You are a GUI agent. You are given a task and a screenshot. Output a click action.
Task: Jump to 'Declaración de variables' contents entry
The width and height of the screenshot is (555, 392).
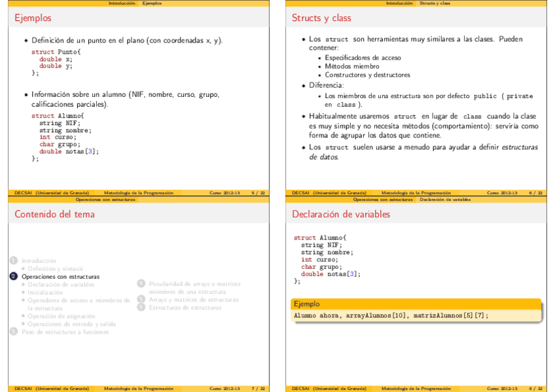click(61, 285)
